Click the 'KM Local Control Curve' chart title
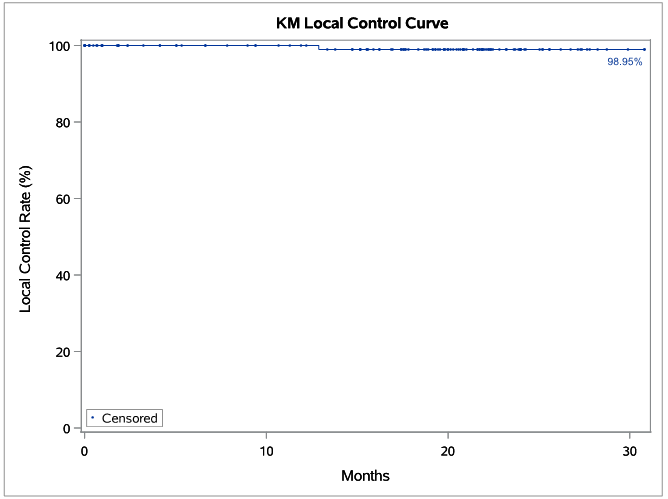Viewport: 668px width, 499px height. point(363,21)
